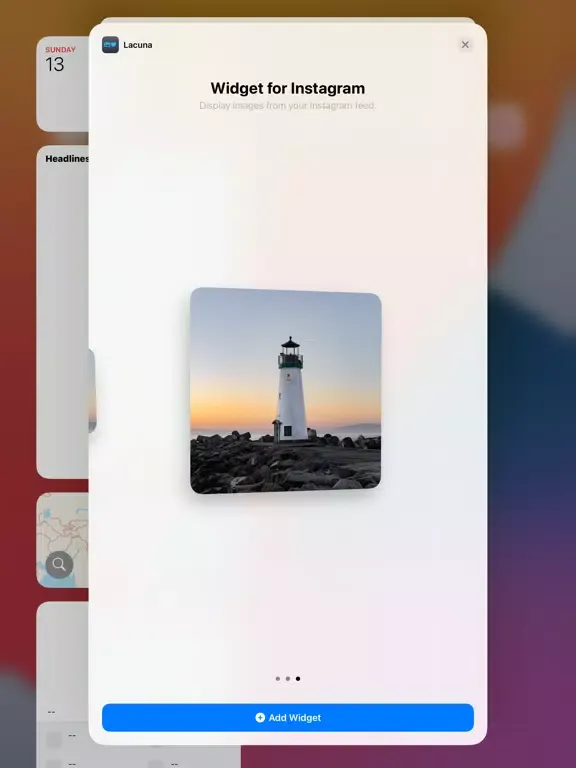The height and width of the screenshot is (768, 576).
Task: Tap the plus icon in Add Widget
Action: click(x=260, y=718)
